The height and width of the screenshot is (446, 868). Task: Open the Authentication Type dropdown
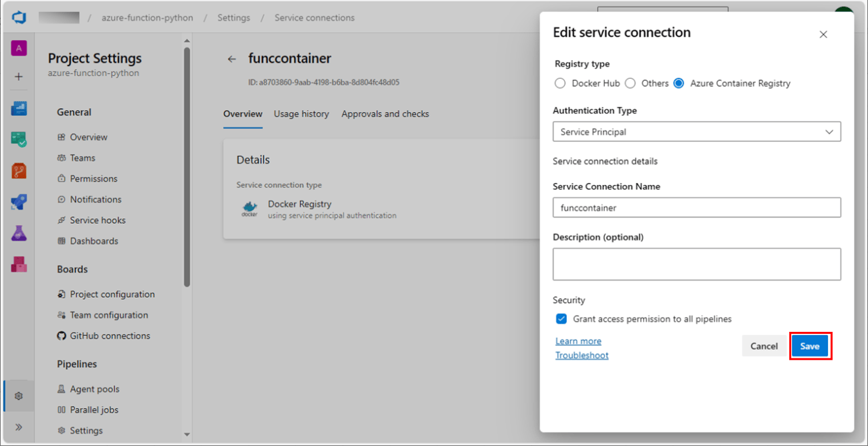click(696, 132)
